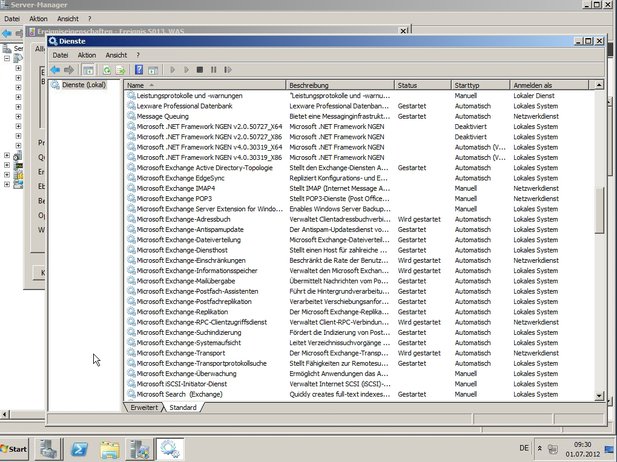This screenshot has width=617, height=462.
Task: Stop the service using the square stop icon
Action: [x=200, y=70]
